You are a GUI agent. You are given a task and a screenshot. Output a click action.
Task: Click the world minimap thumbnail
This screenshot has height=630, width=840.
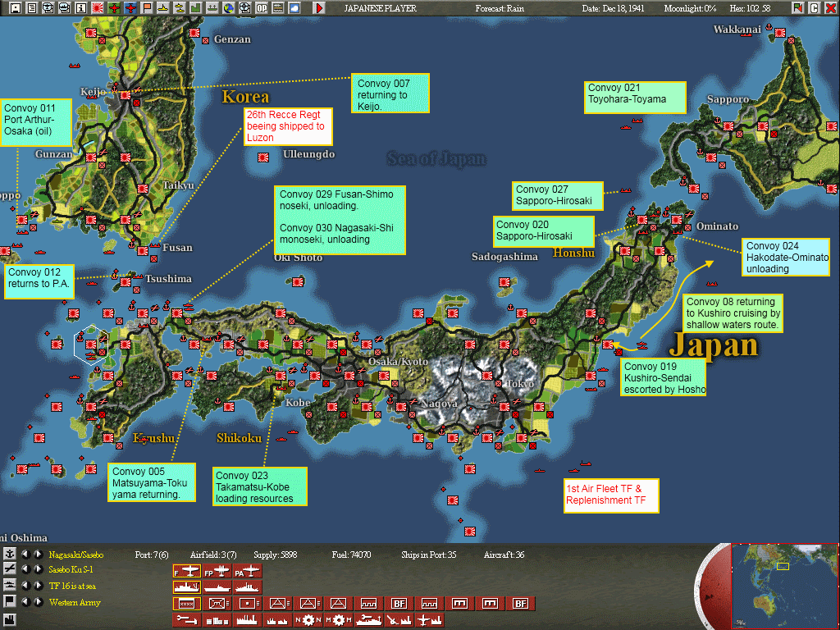[784, 587]
